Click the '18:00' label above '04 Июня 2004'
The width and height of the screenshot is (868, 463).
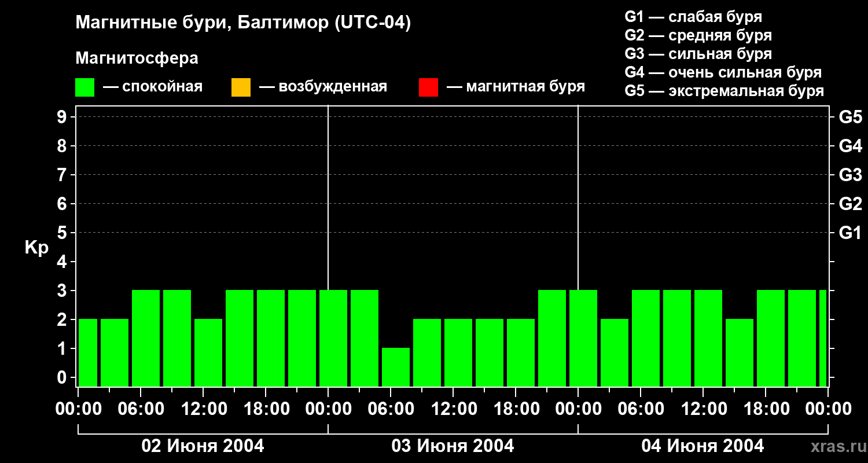point(766,409)
